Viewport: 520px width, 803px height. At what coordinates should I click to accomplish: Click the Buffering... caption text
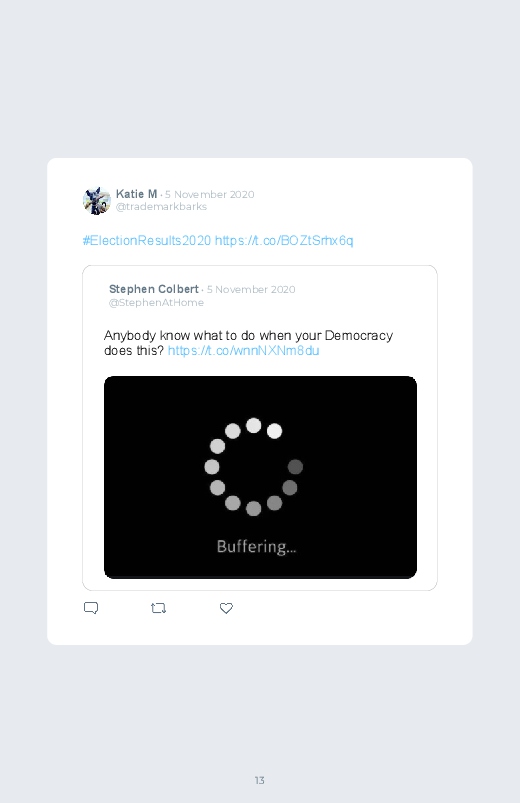256,546
